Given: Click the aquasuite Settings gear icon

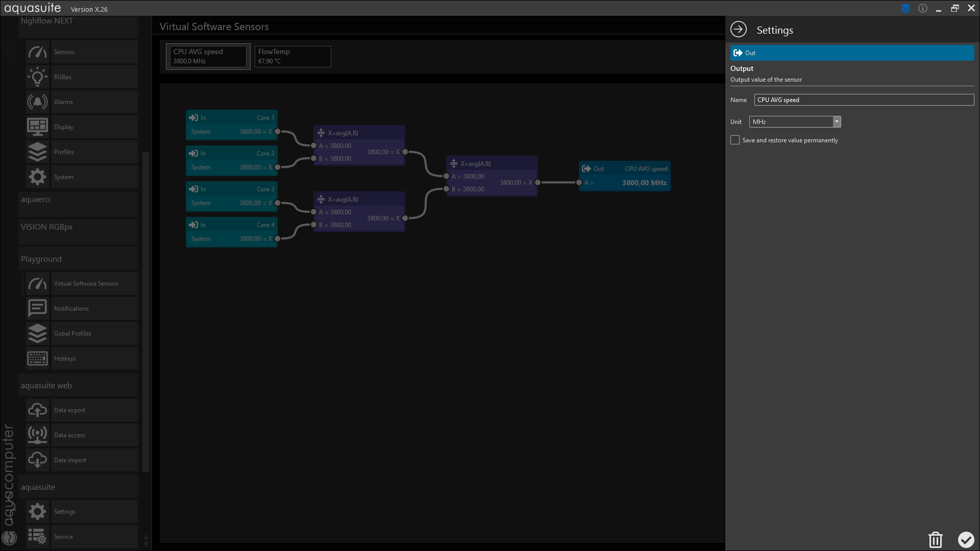Looking at the screenshot, I should 37,512.
